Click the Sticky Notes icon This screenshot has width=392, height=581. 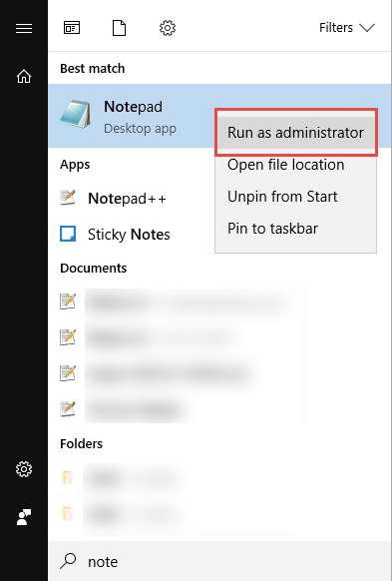coord(68,235)
